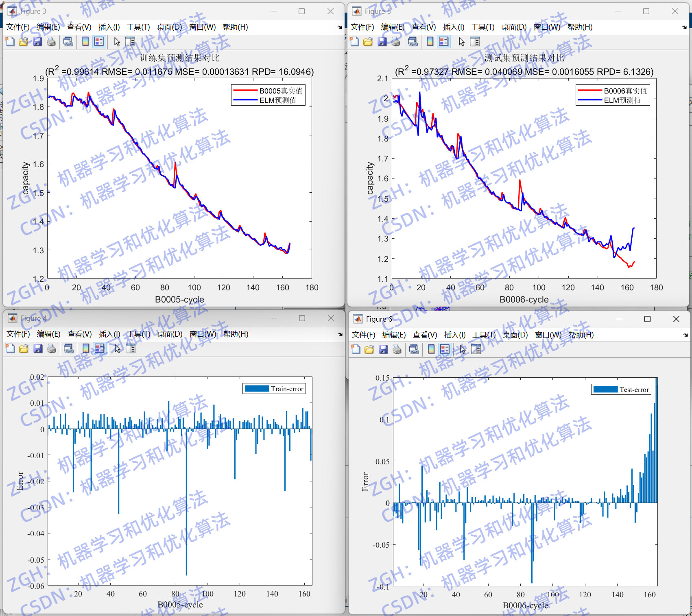Toggle Insert Legend in Figure 4 toolbar

click(99, 348)
